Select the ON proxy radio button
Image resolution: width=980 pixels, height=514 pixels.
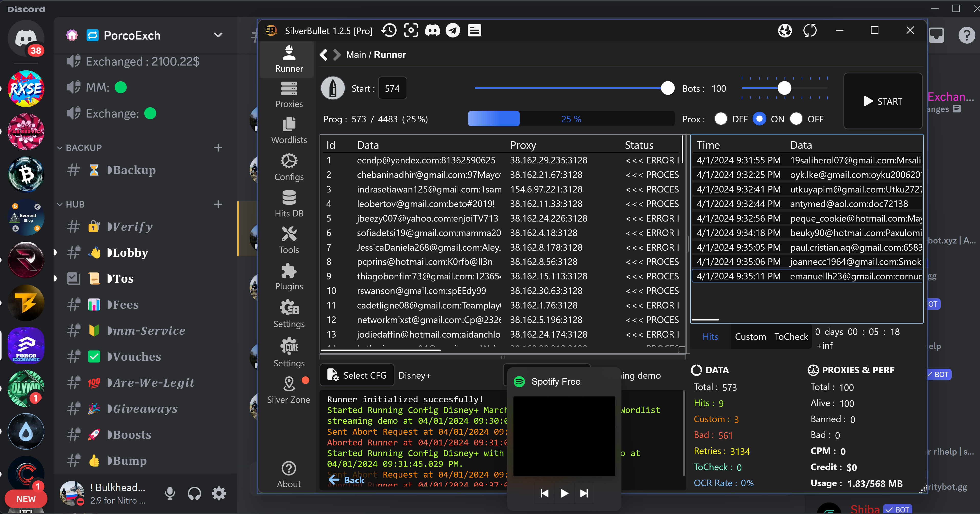click(759, 119)
